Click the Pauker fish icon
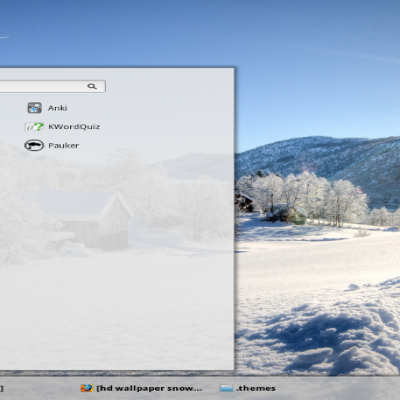Image resolution: width=400 pixels, height=400 pixels. pos(34,145)
